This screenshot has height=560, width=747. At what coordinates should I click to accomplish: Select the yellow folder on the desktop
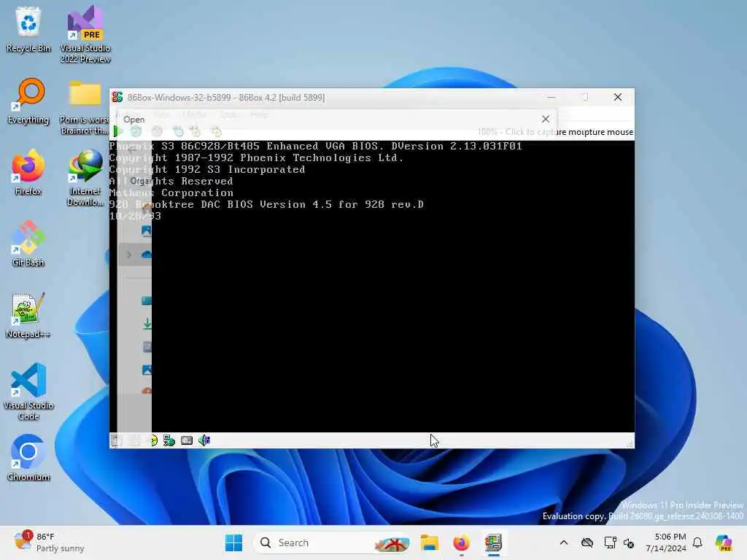click(85, 108)
